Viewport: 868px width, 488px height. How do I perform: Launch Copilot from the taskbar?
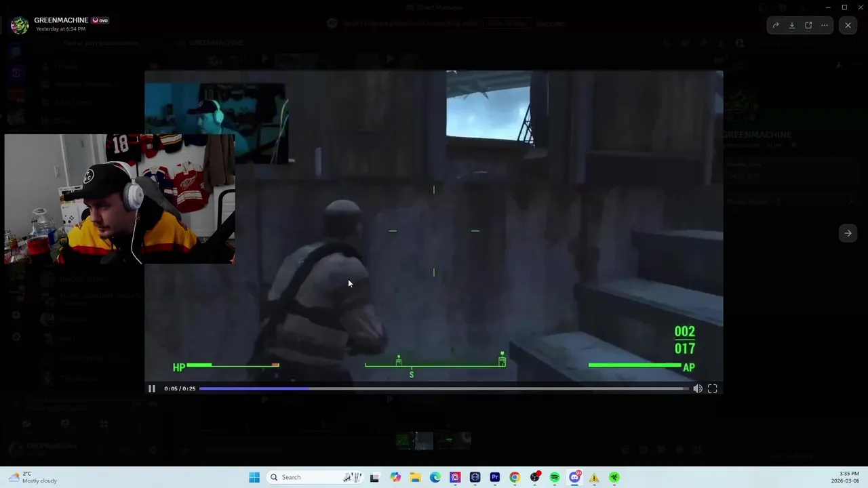(x=395, y=477)
